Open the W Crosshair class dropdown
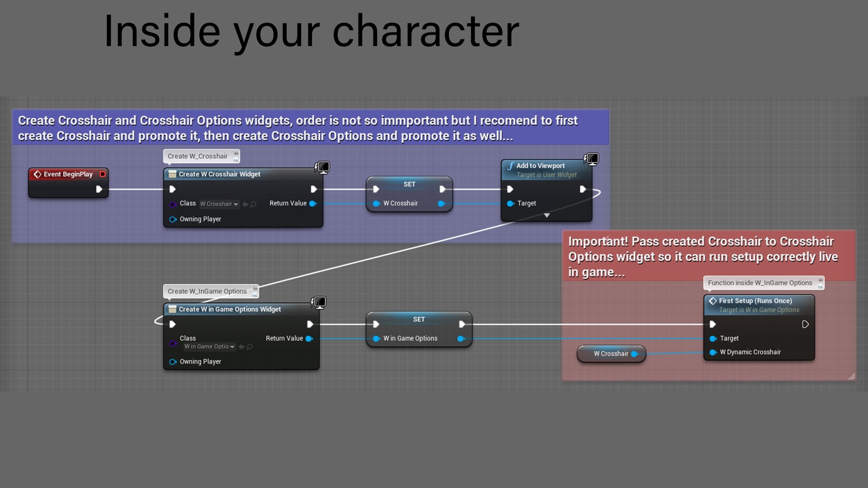The width and height of the screenshot is (868, 488). (219, 204)
